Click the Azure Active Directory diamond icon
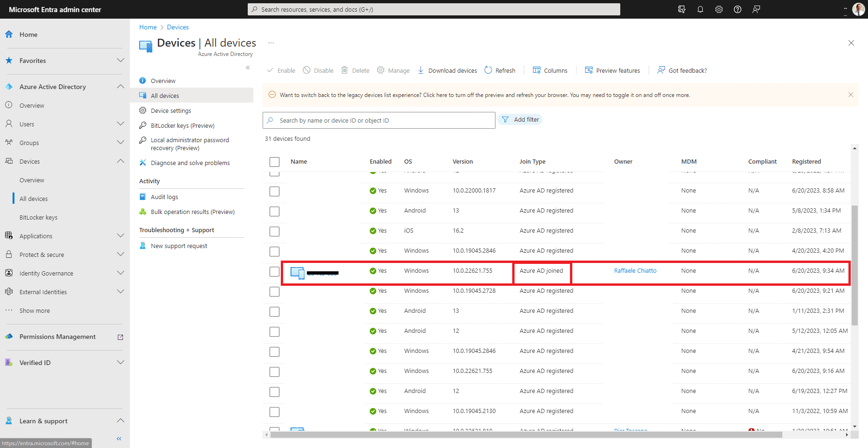This screenshot has width=868, height=448. (x=9, y=86)
